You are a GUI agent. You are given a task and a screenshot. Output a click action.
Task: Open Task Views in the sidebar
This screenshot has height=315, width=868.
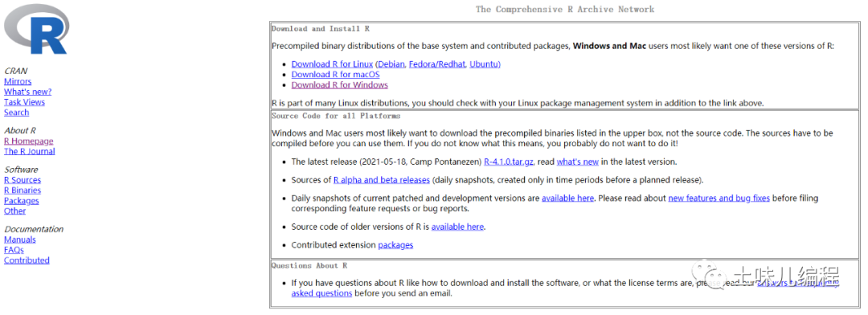coord(24,102)
